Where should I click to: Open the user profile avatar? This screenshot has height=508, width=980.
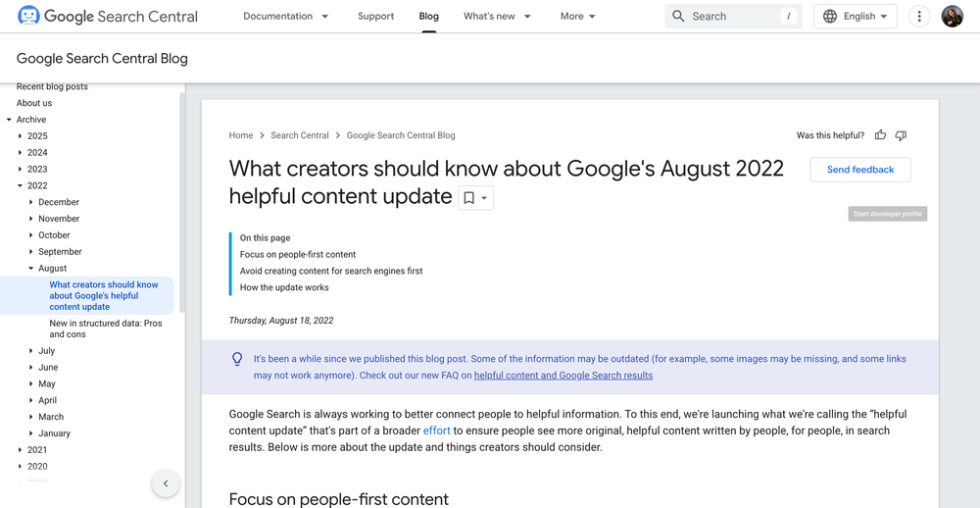952,17
